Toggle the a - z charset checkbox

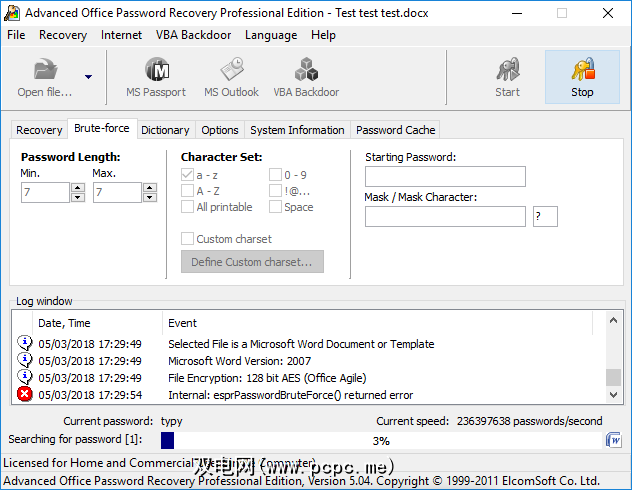pos(187,175)
